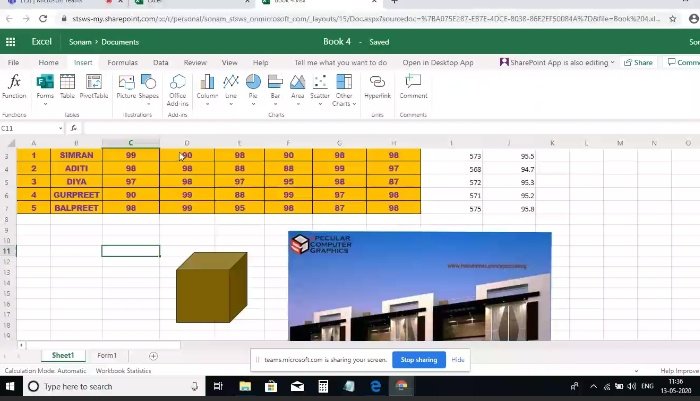Expand the Shapes dropdown arrow
The width and height of the screenshot is (700, 401).
pos(149,104)
